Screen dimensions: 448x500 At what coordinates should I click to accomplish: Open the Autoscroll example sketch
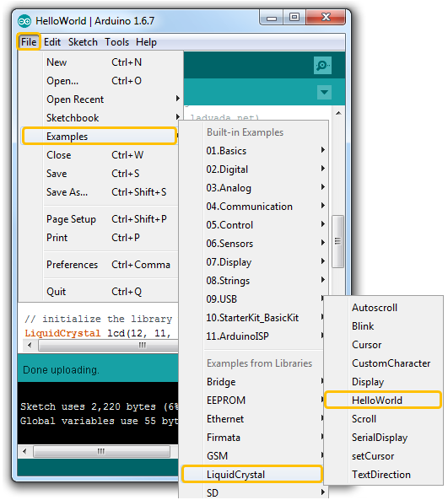pyautogui.click(x=384, y=308)
